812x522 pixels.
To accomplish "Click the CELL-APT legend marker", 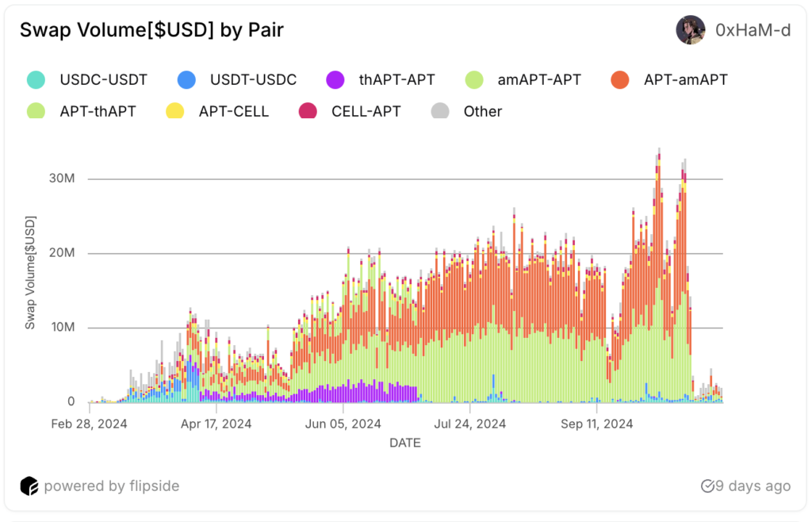I will [308, 111].
